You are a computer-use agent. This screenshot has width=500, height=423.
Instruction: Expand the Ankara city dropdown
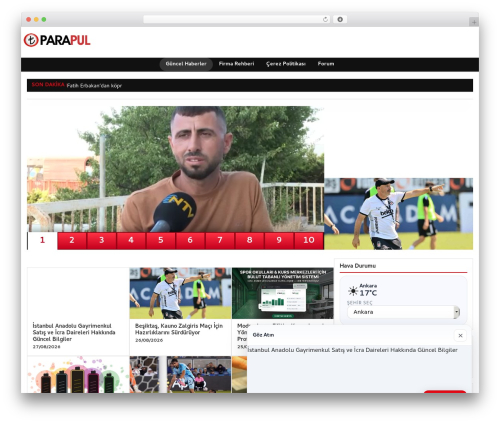click(403, 312)
